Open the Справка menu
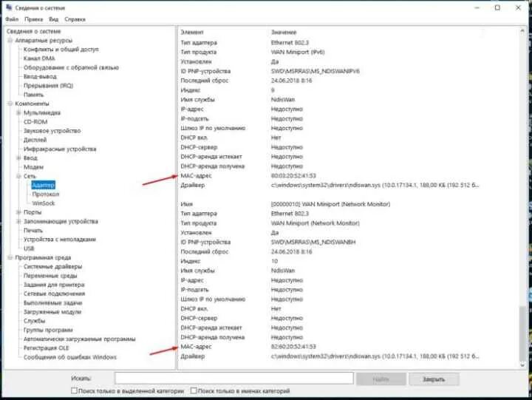Viewport: 532px width, 400px height. [x=75, y=19]
